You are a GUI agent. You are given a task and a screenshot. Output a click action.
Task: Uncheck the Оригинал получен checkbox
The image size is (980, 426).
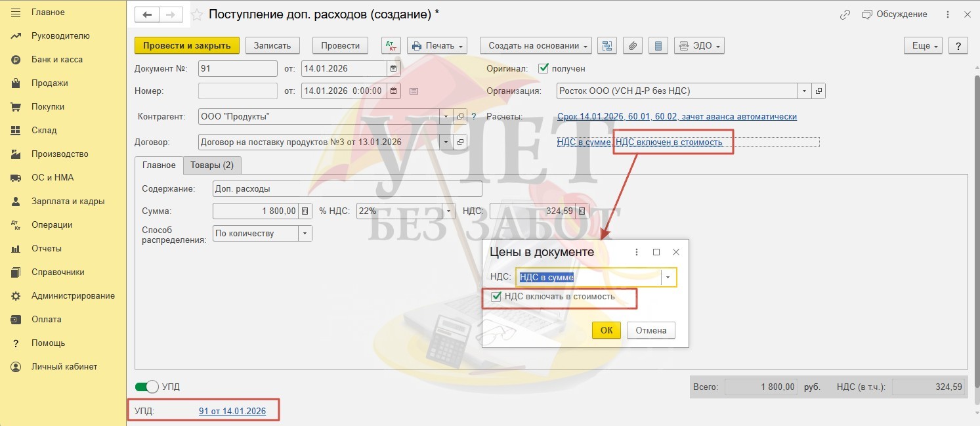coord(543,68)
